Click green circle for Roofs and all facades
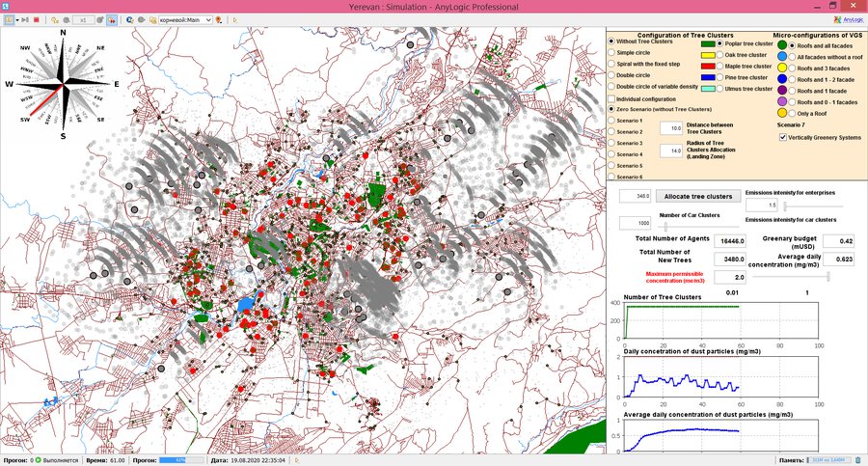The height and width of the screenshot is (466, 868). 781,45
